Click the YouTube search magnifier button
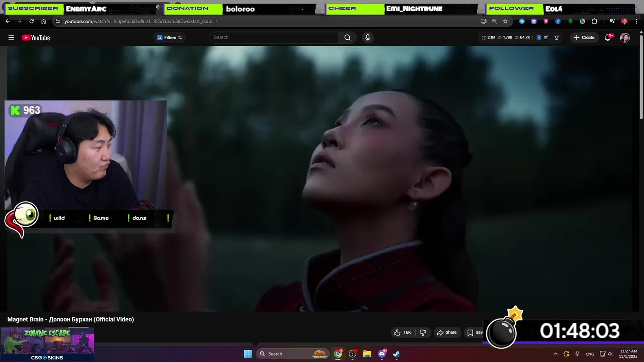 (x=347, y=37)
